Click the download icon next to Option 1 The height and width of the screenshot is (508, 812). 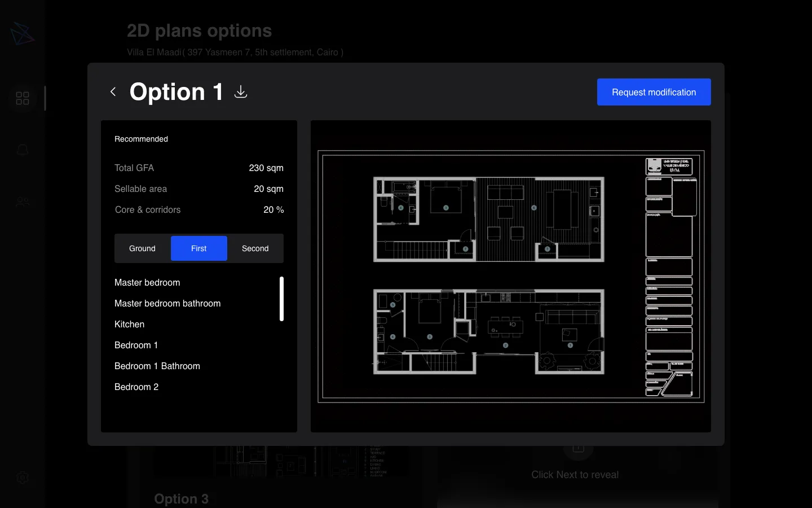pos(241,92)
